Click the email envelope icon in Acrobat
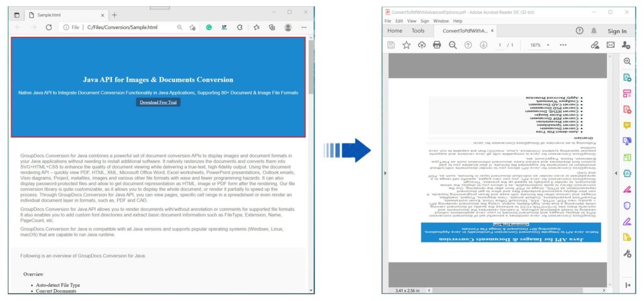This screenshot has width=644, height=301. click(x=610, y=45)
